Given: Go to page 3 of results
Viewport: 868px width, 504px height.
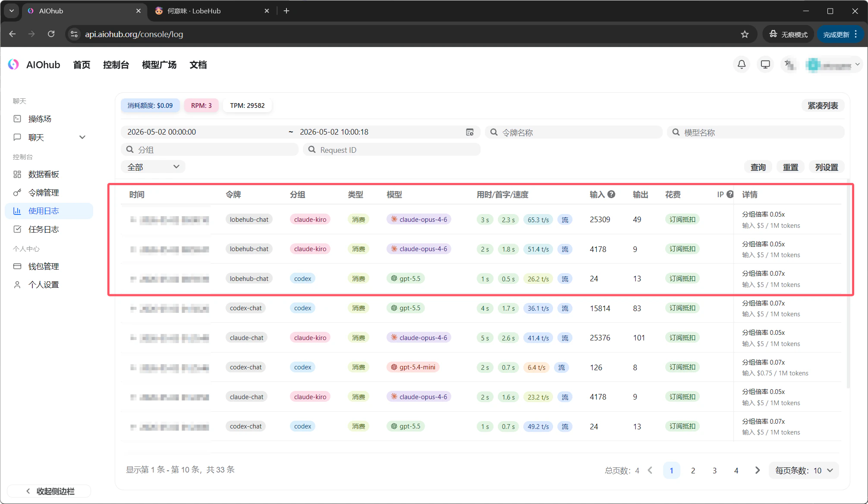Looking at the screenshot, I should click(x=714, y=470).
